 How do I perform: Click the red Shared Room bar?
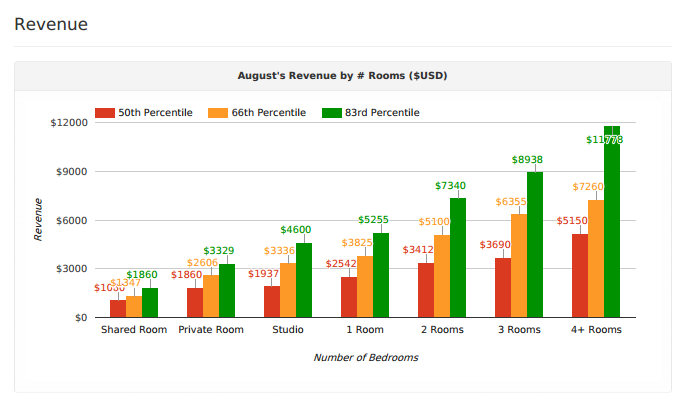coord(118,308)
